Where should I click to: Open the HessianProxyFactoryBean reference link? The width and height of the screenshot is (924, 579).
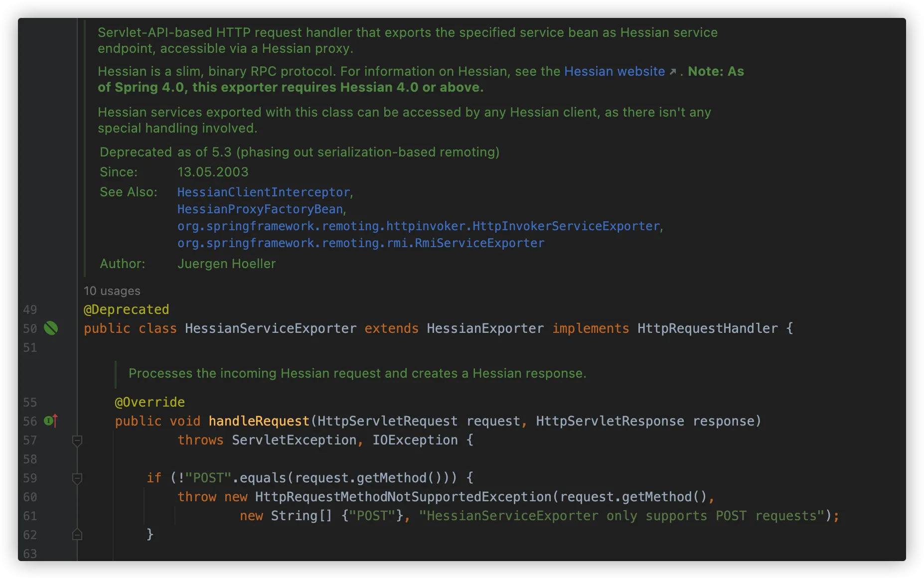pyautogui.click(x=260, y=209)
